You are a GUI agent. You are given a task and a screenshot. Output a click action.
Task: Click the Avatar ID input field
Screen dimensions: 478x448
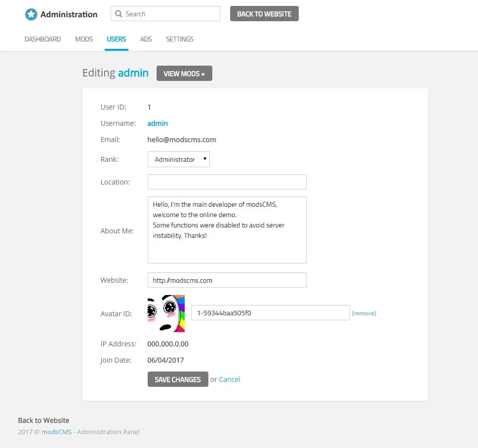coord(271,313)
